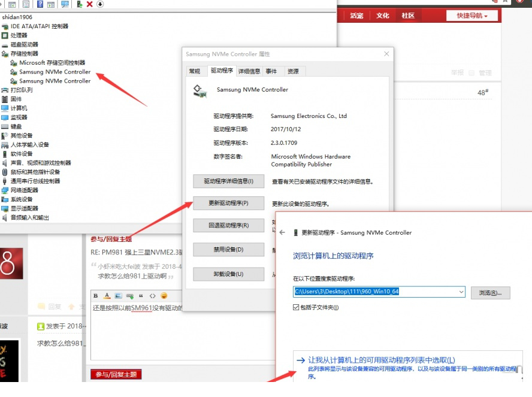Select the 存储控制器 category
This screenshot has height=397, width=532.
tap(24, 53)
